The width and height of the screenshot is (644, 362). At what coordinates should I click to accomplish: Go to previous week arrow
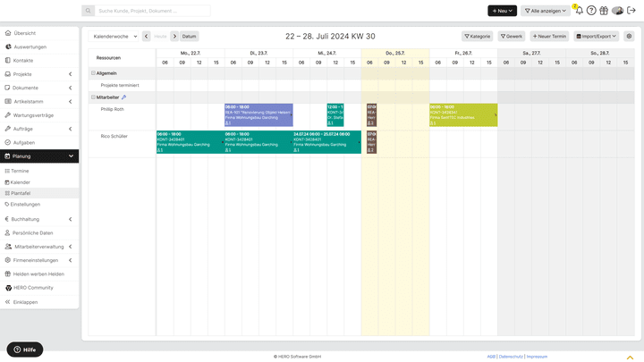tap(147, 37)
